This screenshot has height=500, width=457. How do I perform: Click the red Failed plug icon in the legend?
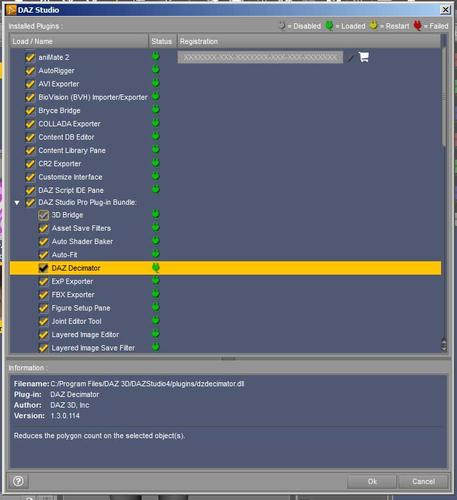[417, 25]
